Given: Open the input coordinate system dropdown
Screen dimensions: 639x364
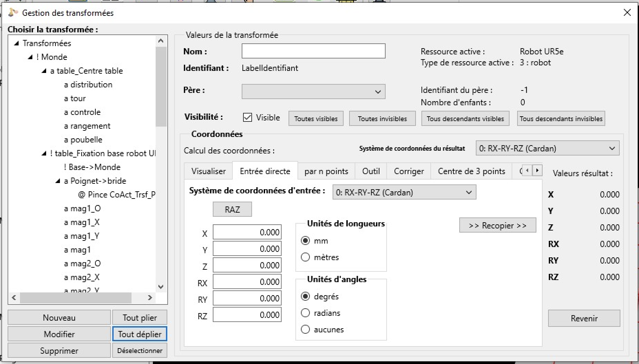Looking at the screenshot, I should pyautogui.click(x=404, y=193).
